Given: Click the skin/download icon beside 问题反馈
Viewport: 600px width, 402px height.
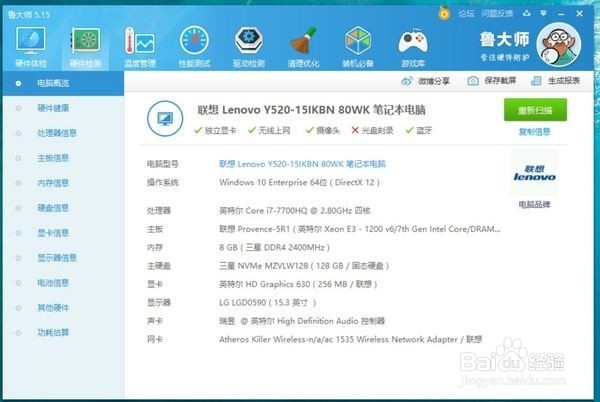Looking at the screenshot, I should click(527, 13).
